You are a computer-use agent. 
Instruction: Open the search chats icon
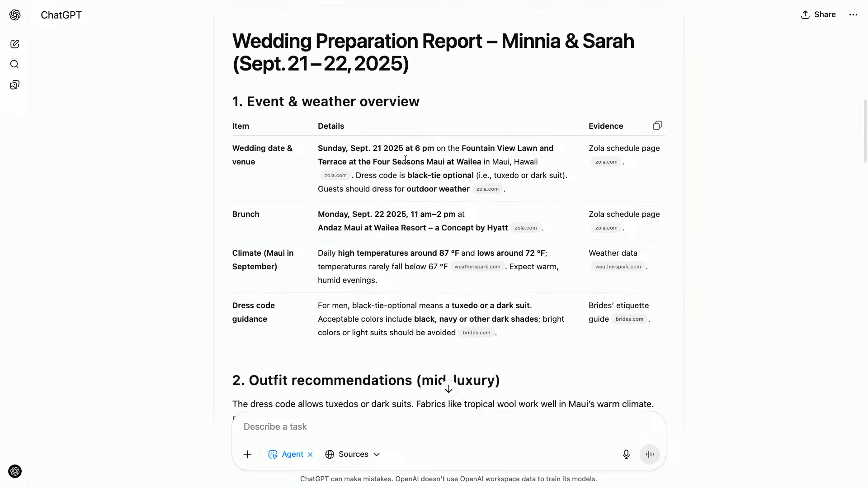tap(14, 64)
